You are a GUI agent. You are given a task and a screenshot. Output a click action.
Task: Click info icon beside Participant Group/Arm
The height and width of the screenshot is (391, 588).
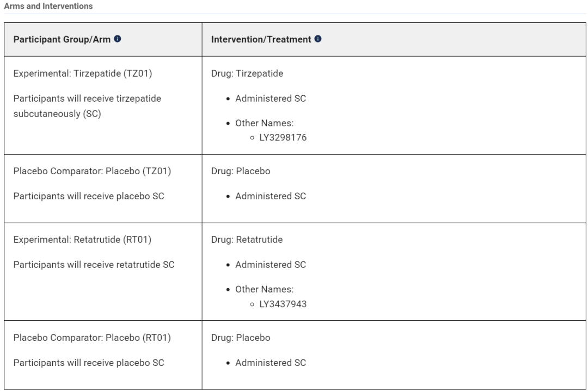point(118,39)
